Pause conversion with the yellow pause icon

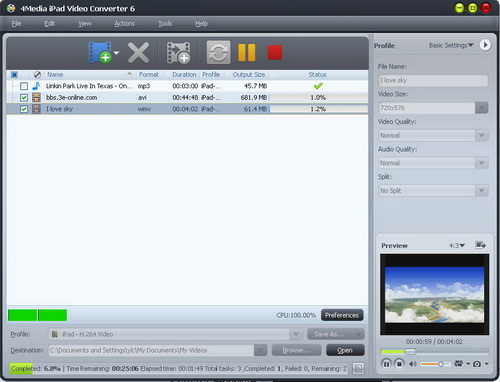pyautogui.click(x=247, y=53)
